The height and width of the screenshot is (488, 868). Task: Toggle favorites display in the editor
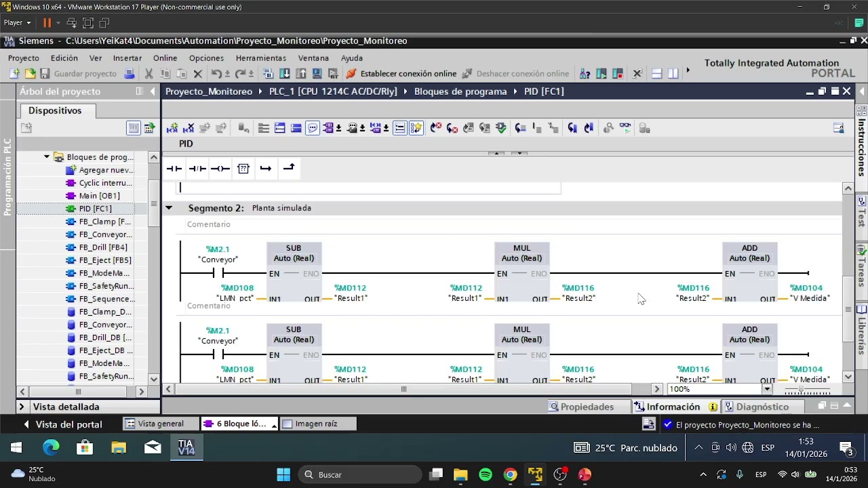[x=416, y=127]
